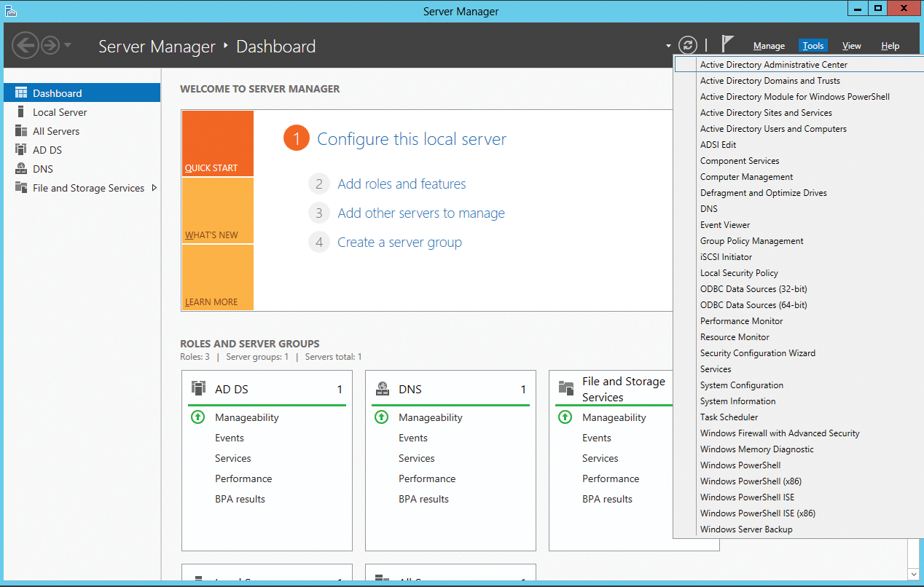Click the File and Storage Services tile icon

click(x=566, y=387)
